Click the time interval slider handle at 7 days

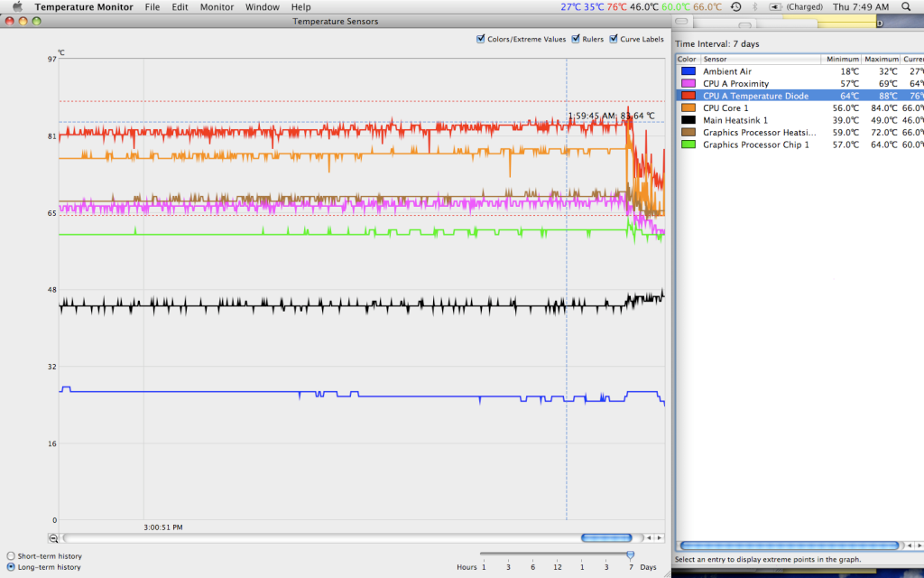pos(630,555)
